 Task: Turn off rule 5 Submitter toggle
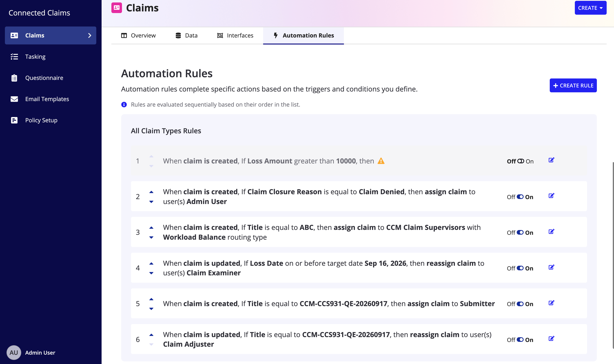coord(520,304)
